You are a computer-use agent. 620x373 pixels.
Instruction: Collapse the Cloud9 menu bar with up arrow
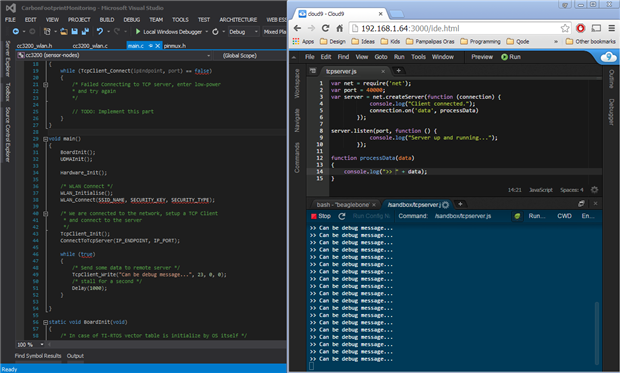pyautogui.click(x=294, y=57)
